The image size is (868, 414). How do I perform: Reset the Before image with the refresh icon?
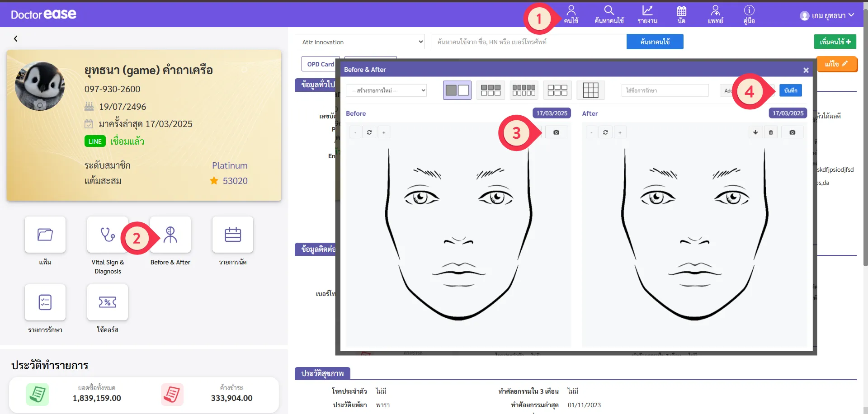point(369,132)
